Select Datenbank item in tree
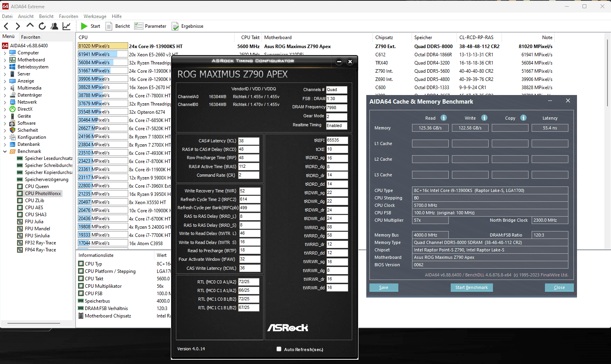 tap(25, 144)
